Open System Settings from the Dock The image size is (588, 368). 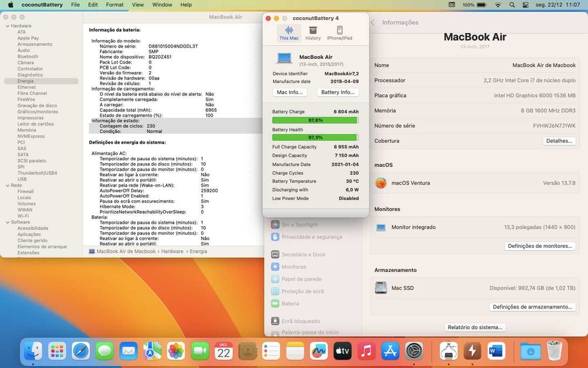point(414,351)
